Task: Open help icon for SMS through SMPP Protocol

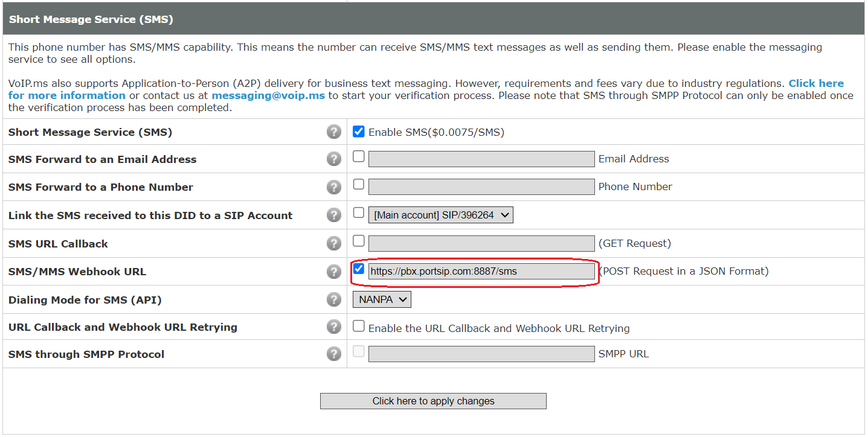Action: [333, 354]
